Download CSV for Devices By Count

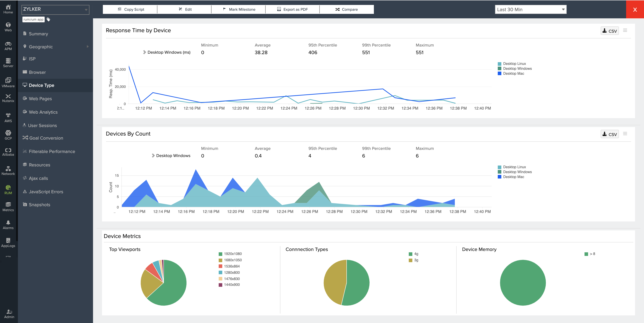pyautogui.click(x=610, y=134)
